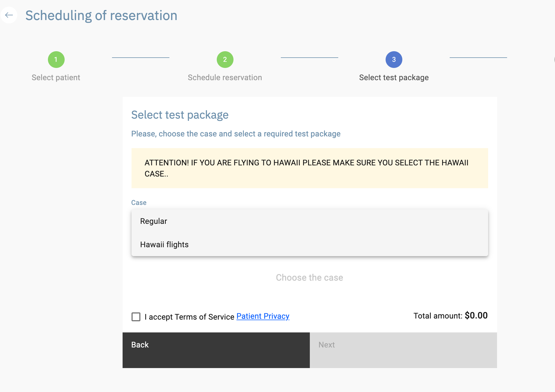The height and width of the screenshot is (392, 555).
Task: Click the Select test package step label
Action: [394, 77]
